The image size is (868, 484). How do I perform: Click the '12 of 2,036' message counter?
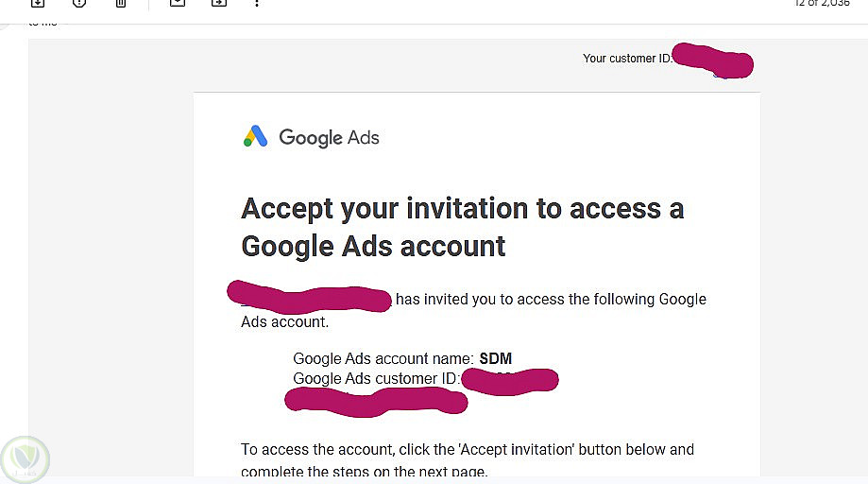pos(822,4)
